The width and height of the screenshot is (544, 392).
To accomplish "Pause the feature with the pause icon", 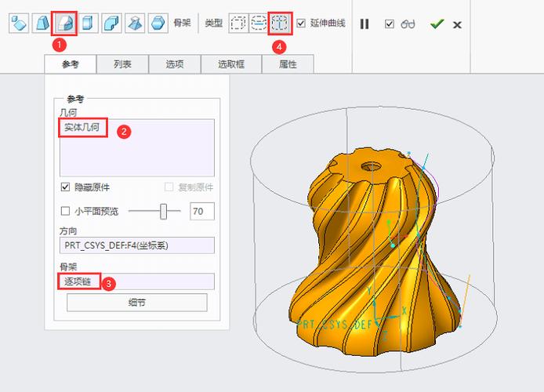I will (364, 24).
